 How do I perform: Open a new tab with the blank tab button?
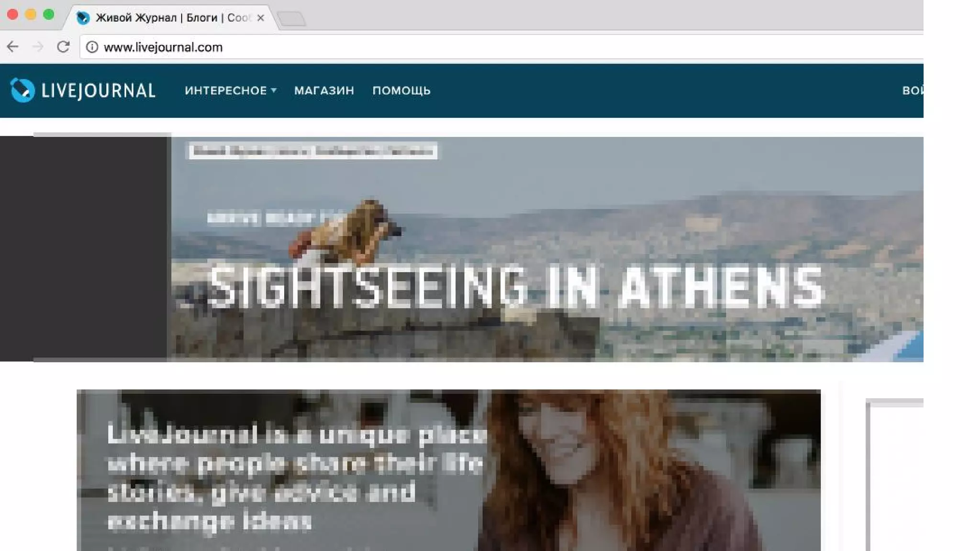coord(291,19)
